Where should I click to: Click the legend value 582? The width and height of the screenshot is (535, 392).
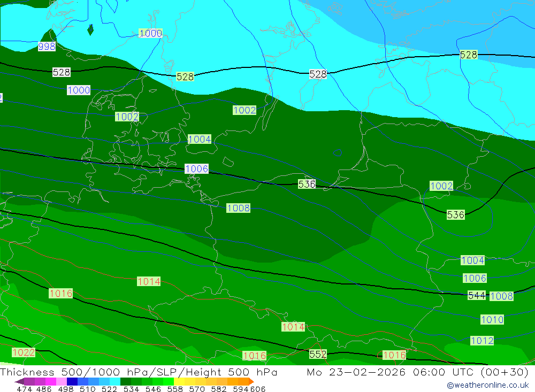(218, 389)
